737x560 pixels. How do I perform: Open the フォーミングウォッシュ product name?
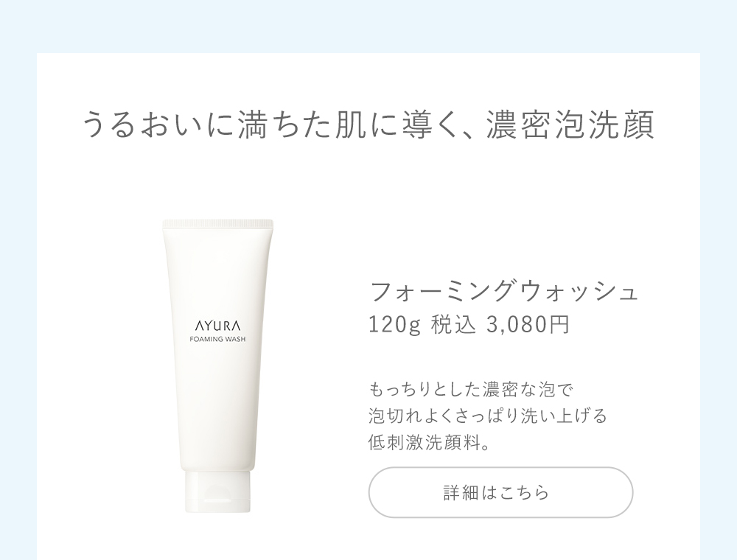coord(504,291)
